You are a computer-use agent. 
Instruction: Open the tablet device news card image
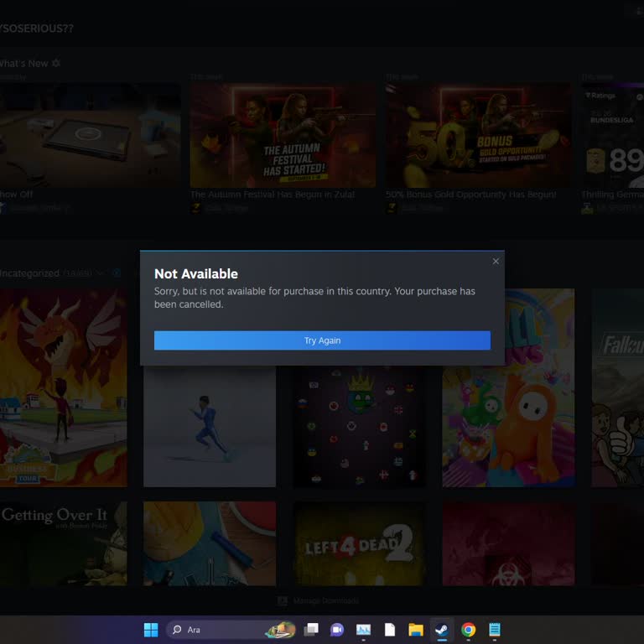click(90, 136)
